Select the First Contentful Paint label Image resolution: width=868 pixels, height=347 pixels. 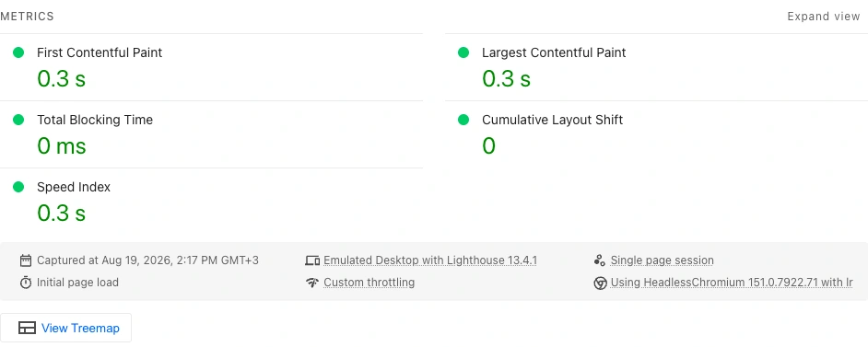point(100,52)
